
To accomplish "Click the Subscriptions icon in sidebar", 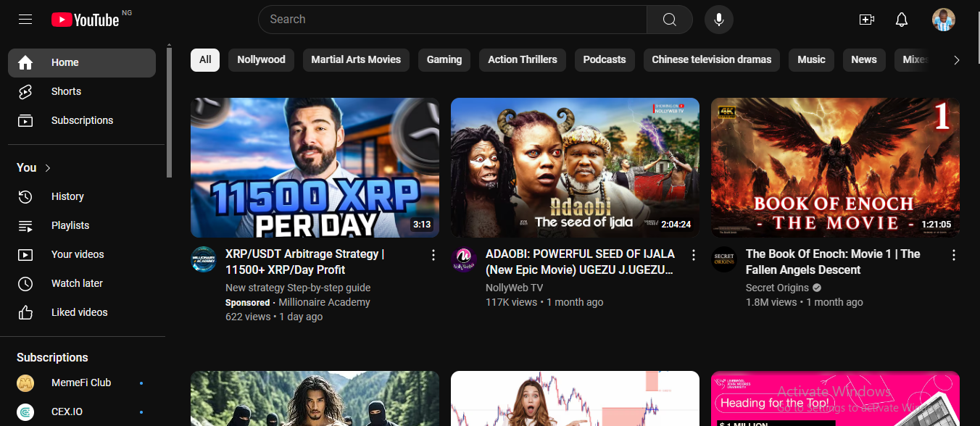I will [x=25, y=121].
